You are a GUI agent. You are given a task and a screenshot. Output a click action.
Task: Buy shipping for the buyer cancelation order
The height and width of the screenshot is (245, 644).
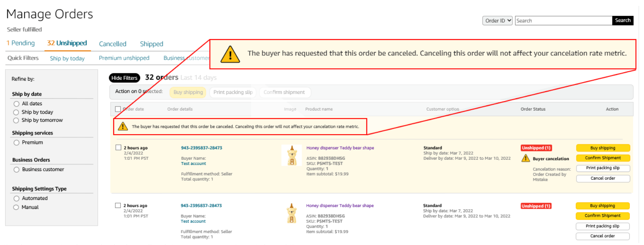click(603, 148)
